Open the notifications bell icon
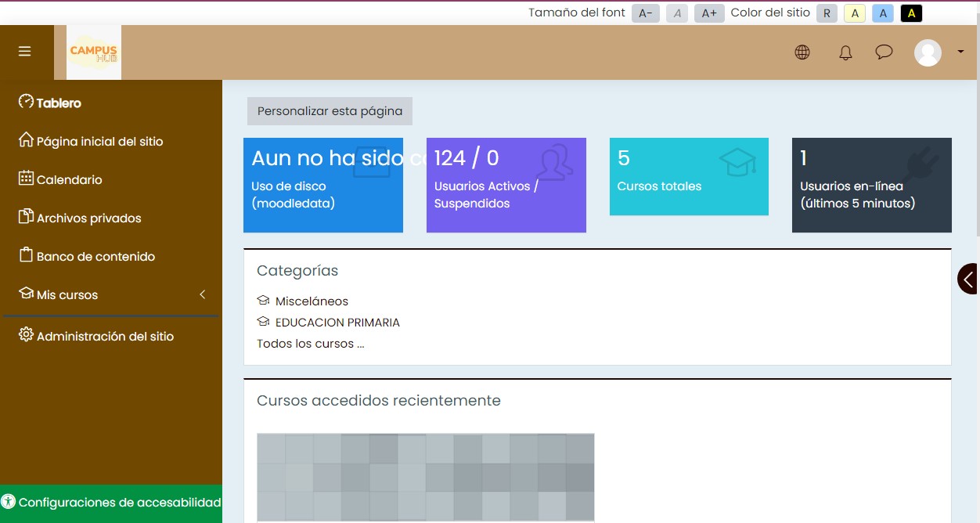This screenshot has width=980, height=523. point(845,53)
